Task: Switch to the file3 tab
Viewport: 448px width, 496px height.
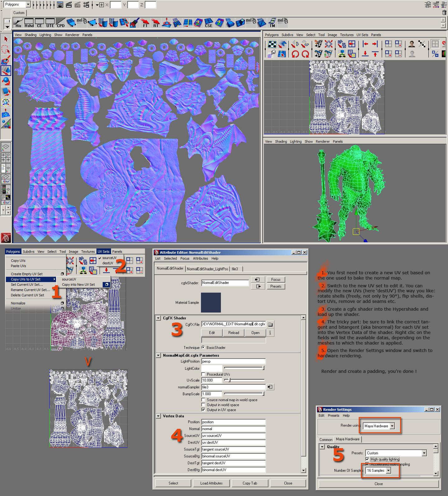Action: click(235, 269)
